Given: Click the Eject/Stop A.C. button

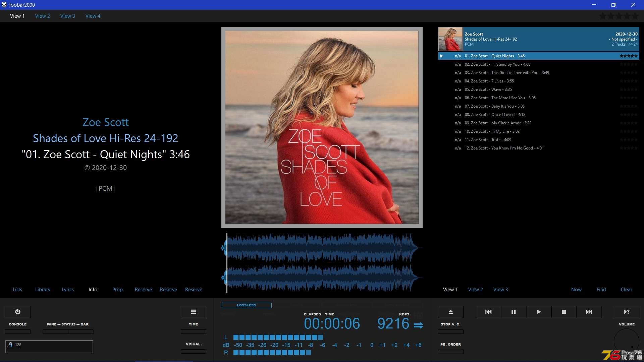Looking at the screenshot, I should 450,312.
